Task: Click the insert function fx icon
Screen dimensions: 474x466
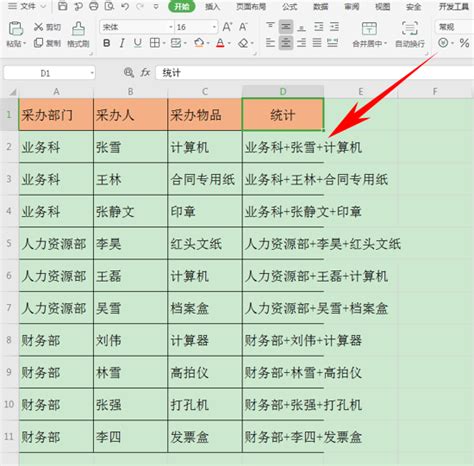Action: coord(145,72)
